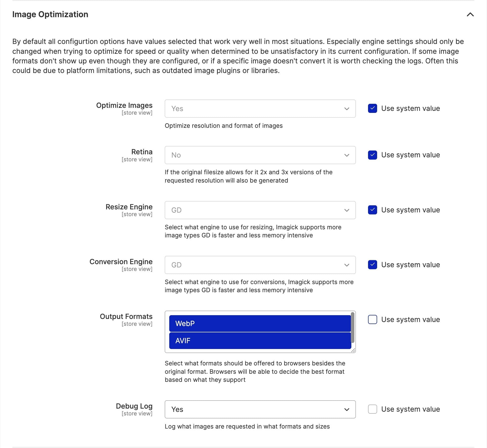
Task: Open the Debug Log Yes dropdown
Action: tap(260, 409)
